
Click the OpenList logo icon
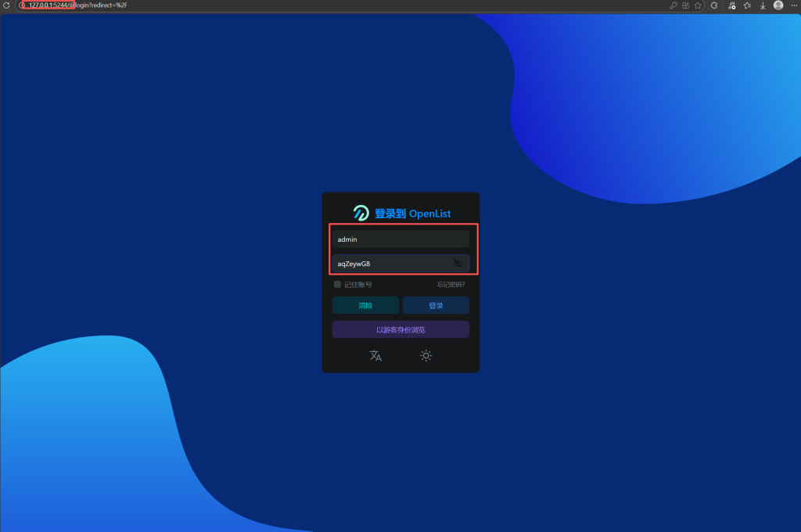point(361,213)
